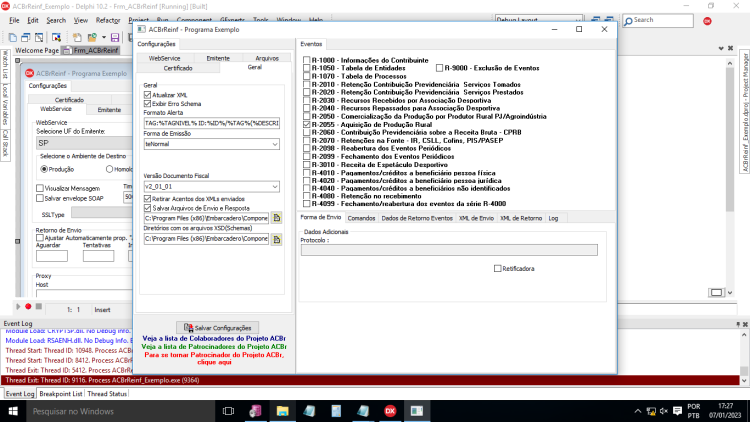
Task: Check the R-1000 Informações do Contribuinte event
Action: (307, 60)
